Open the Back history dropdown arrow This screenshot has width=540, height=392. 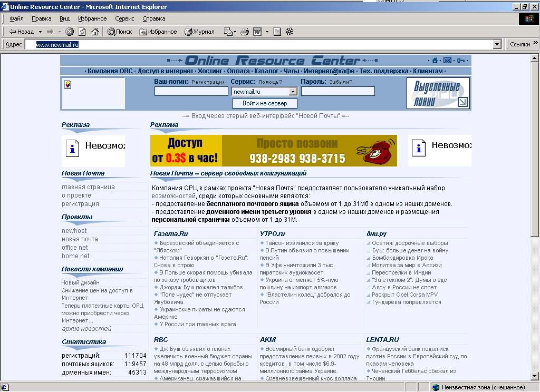tap(40, 32)
